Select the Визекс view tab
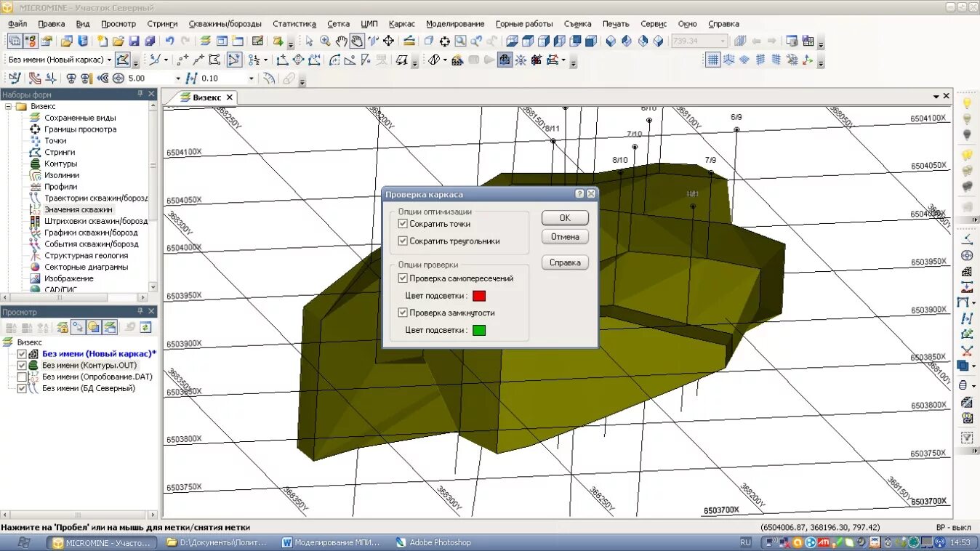This screenshot has height=551, width=980. coord(206,97)
